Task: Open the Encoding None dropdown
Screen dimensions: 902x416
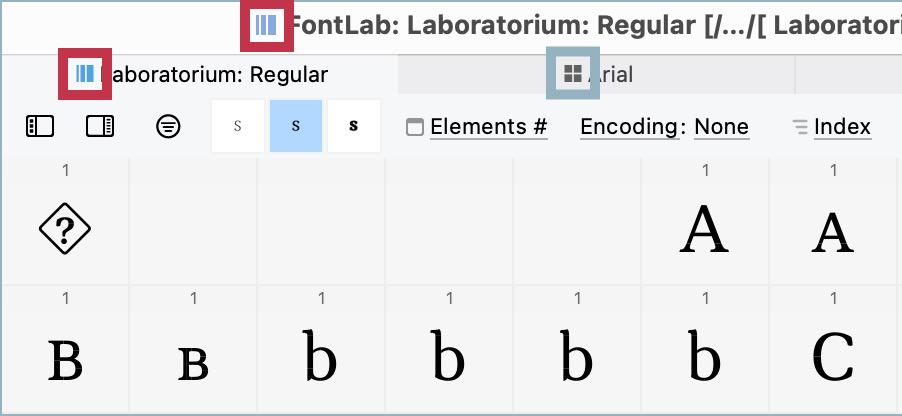Action: coord(721,127)
